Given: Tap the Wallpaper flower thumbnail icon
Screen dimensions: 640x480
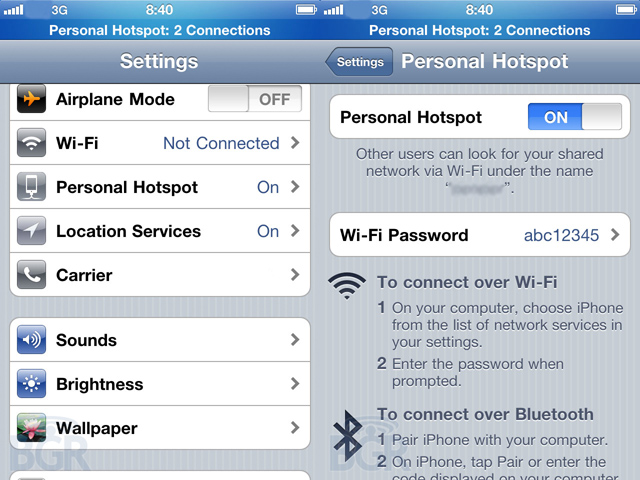Looking at the screenshot, I should [31, 428].
